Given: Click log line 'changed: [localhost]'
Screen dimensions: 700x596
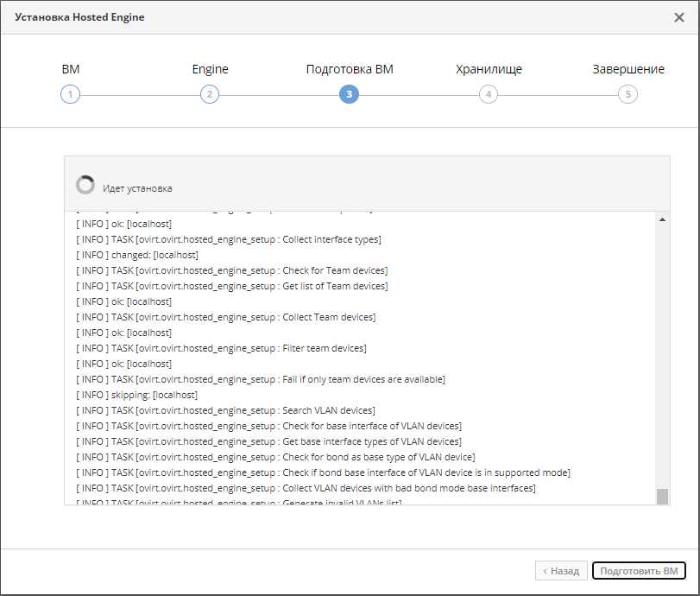Looking at the screenshot, I should tap(137, 255).
